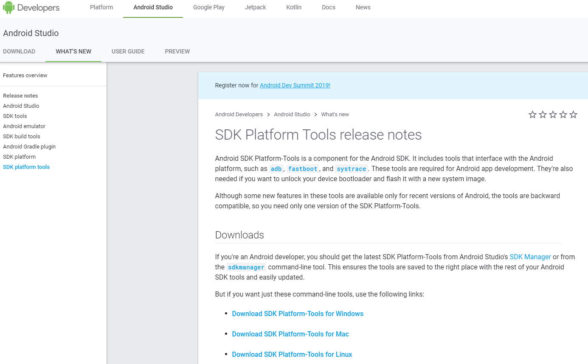Image resolution: width=588 pixels, height=364 pixels.
Task: Click the SDK Platform Tools release notes heading
Action: click(x=318, y=134)
